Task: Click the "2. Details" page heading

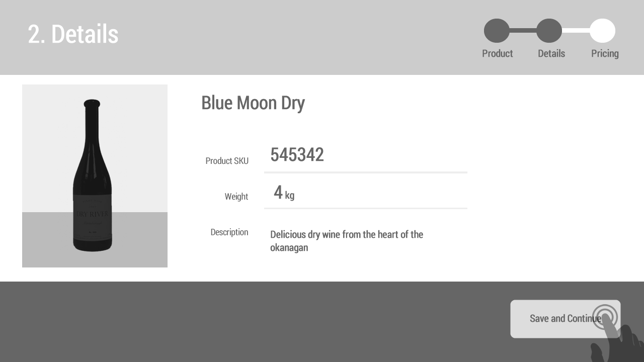Action: pyautogui.click(x=73, y=35)
